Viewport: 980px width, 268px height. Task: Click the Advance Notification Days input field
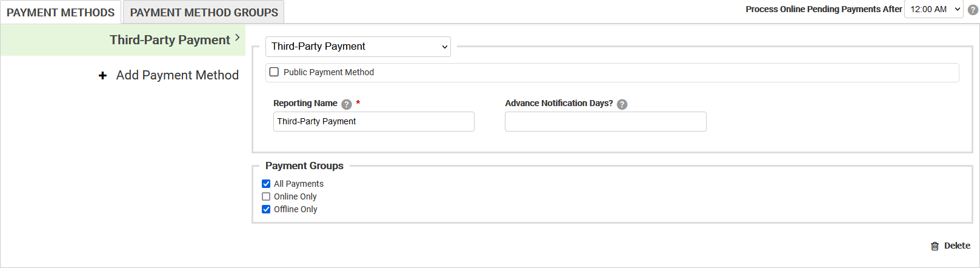coord(605,121)
